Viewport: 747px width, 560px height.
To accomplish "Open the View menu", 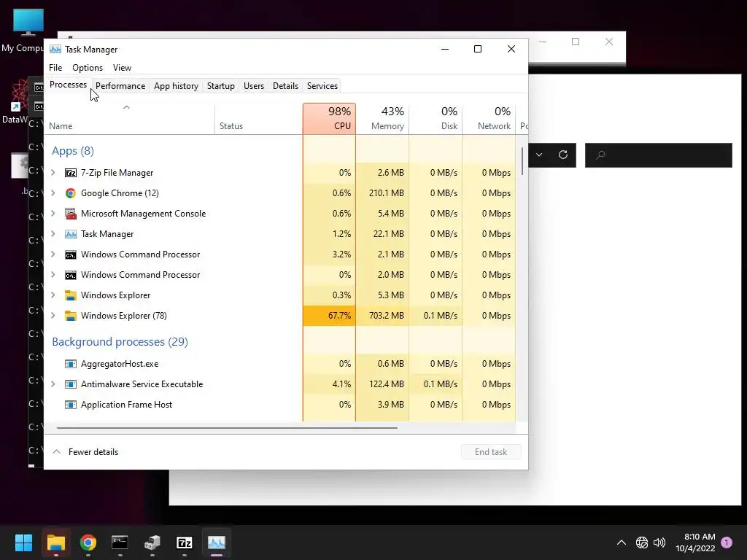I will coord(122,68).
